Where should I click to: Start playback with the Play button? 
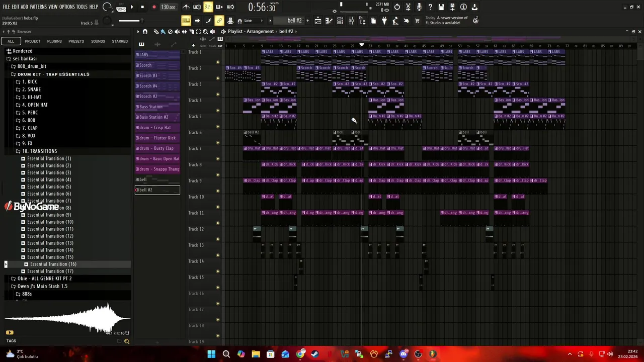click(132, 7)
